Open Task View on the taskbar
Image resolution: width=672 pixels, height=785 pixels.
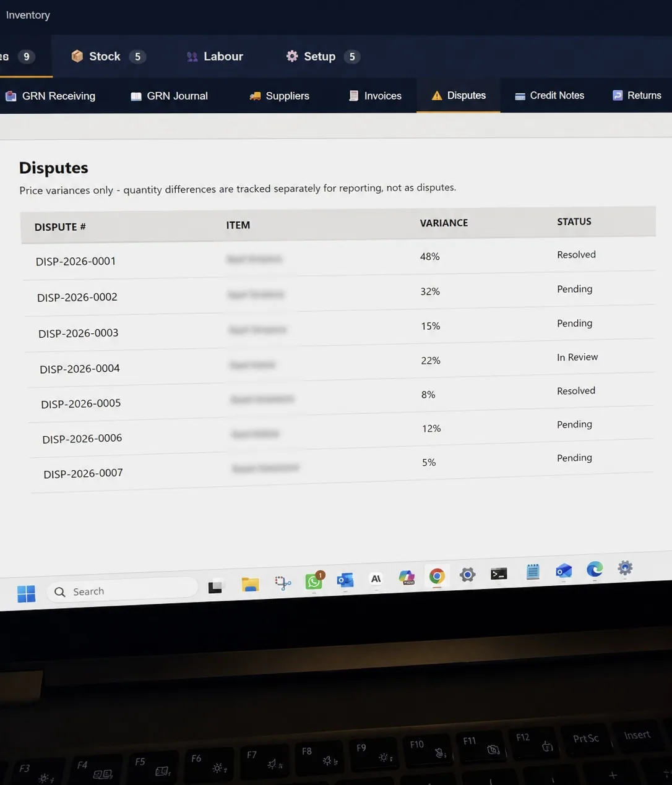click(x=215, y=586)
